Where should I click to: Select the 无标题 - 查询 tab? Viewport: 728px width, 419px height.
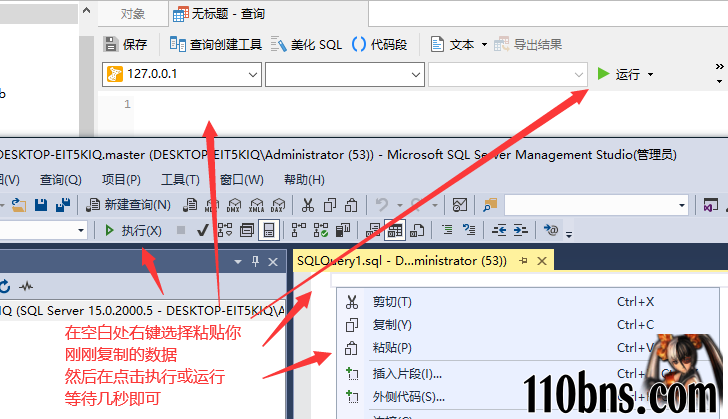pyautogui.click(x=219, y=14)
